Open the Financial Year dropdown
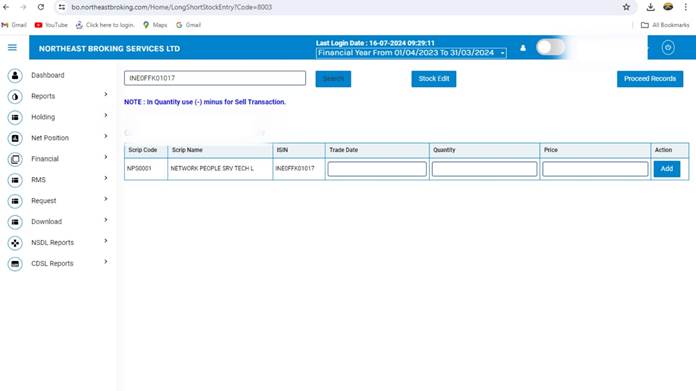 pyautogui.click(x=411, y=53)
